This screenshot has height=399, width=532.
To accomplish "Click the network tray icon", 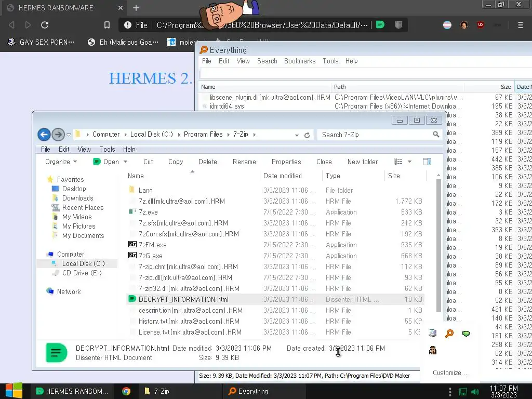I will [463, 392].
